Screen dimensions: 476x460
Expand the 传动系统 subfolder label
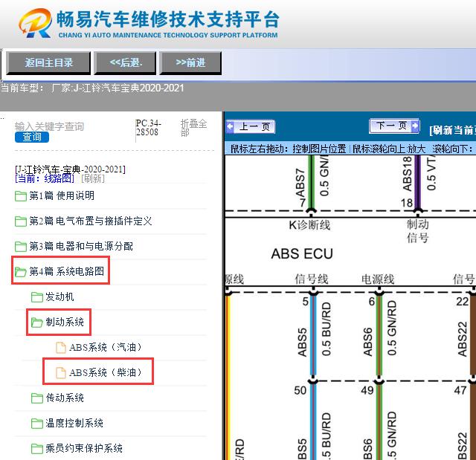tap(65, 398)
